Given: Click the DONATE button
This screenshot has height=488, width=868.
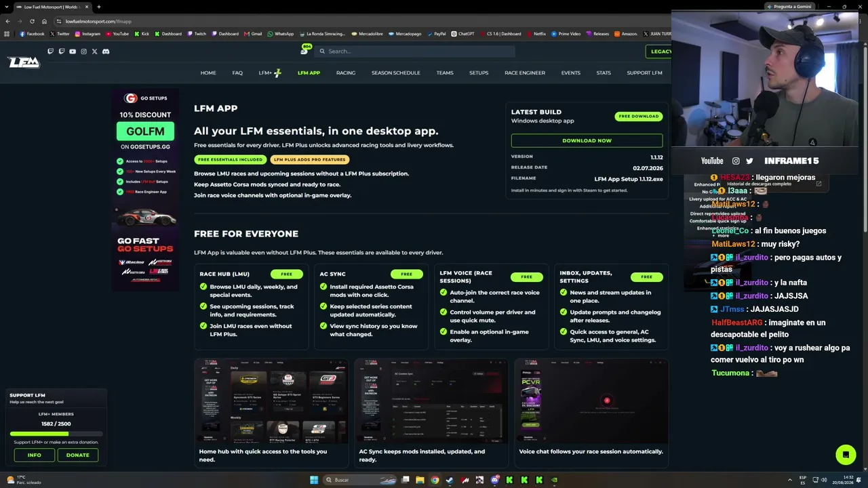Looking at the screenshot, I should [78, 455].
